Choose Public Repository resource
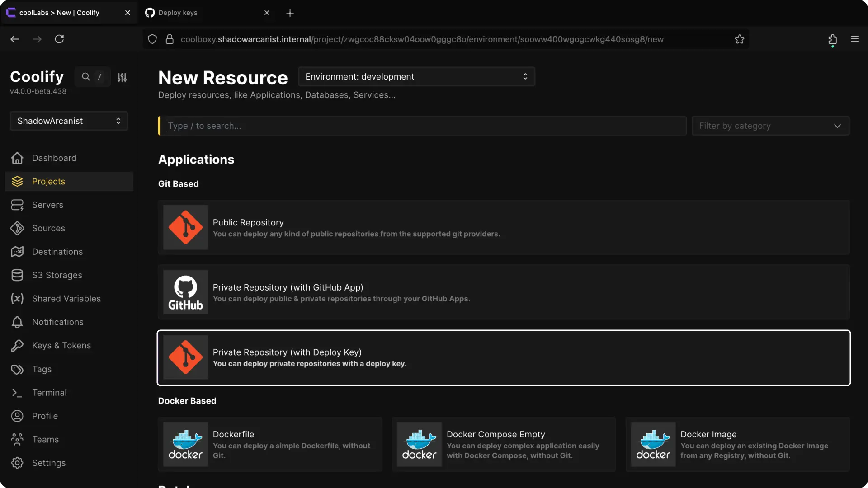Screen dimensions: 868x488 click(503, 227)
